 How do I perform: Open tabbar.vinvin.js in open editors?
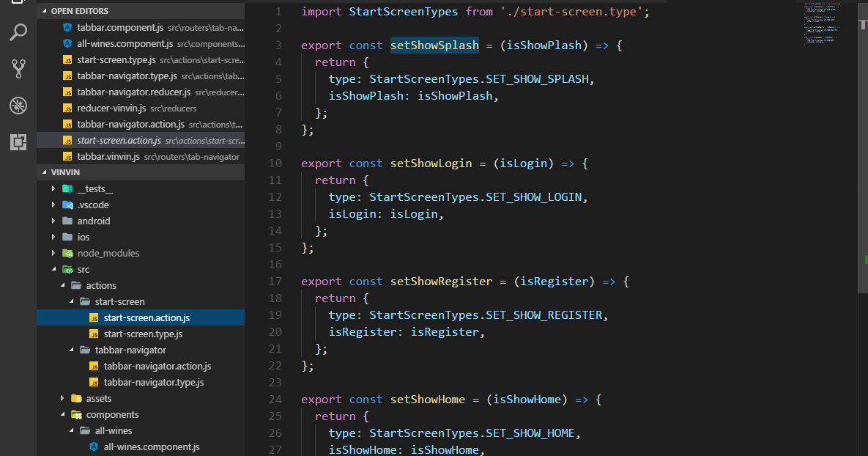tap(141, 156)
